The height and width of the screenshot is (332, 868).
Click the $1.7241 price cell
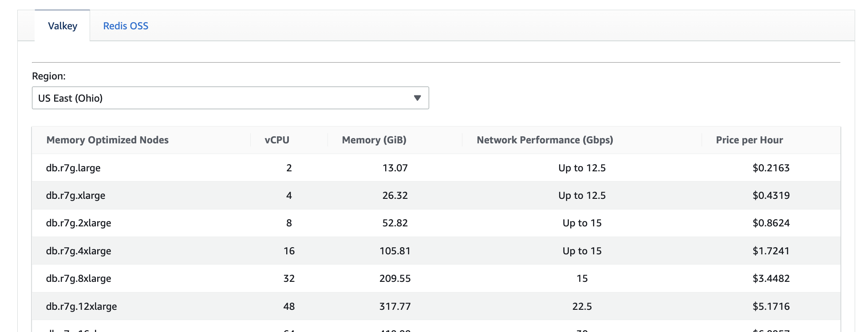771,251
